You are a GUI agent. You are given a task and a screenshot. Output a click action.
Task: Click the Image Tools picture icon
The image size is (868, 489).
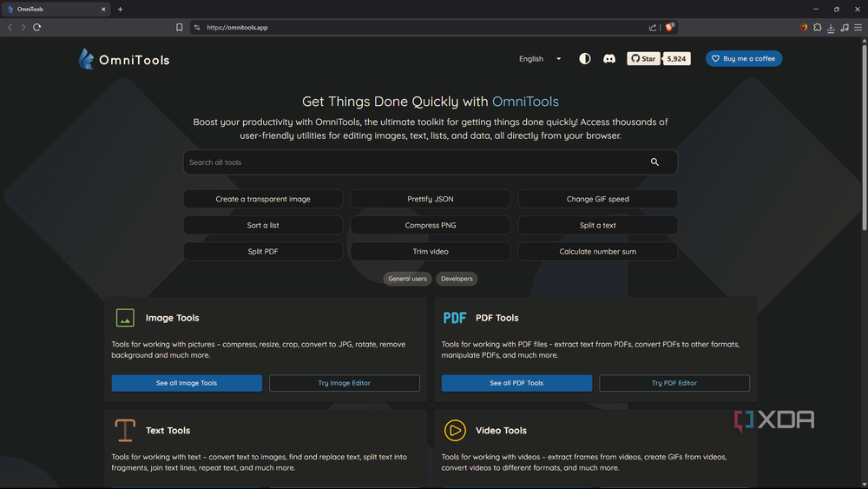[125, 318]
